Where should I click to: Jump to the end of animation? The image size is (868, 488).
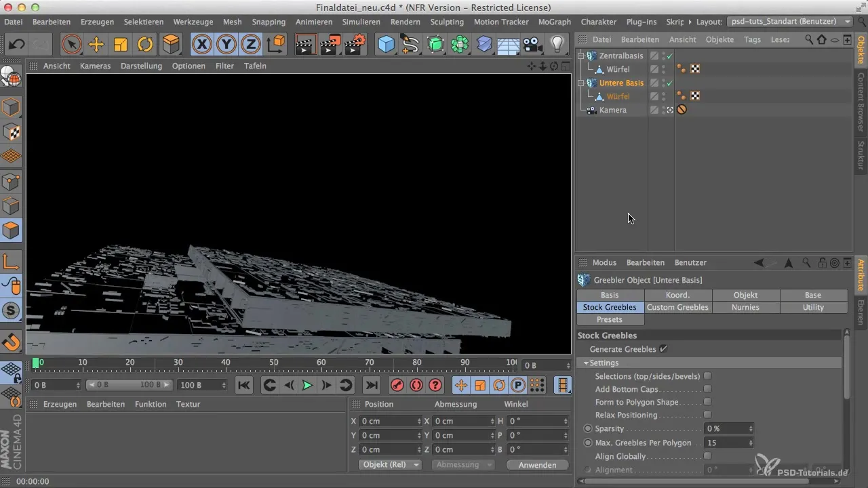point(371,385)
